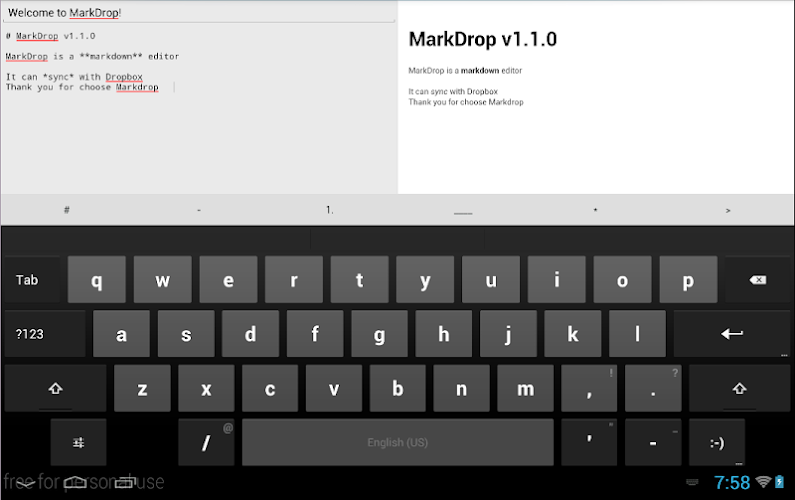Tap the home navigation button

pyautogui.click(x=75, y=483)
